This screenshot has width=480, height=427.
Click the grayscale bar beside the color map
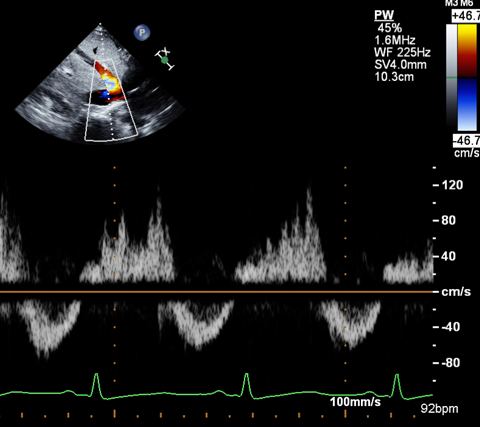[x=452, y=78]
